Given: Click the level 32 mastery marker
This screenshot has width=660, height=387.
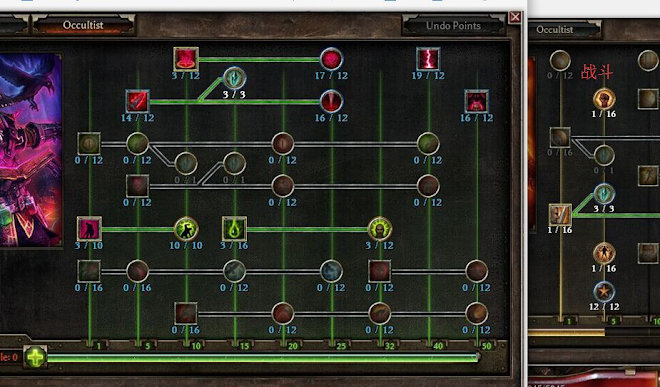Looking at the screenshot, I should pyautogui.click(x=389, y=346).
